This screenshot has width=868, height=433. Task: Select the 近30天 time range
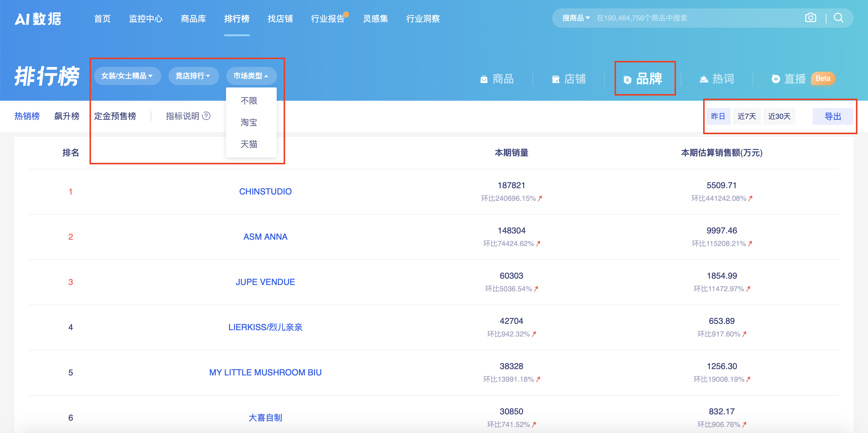click(779, 116)
